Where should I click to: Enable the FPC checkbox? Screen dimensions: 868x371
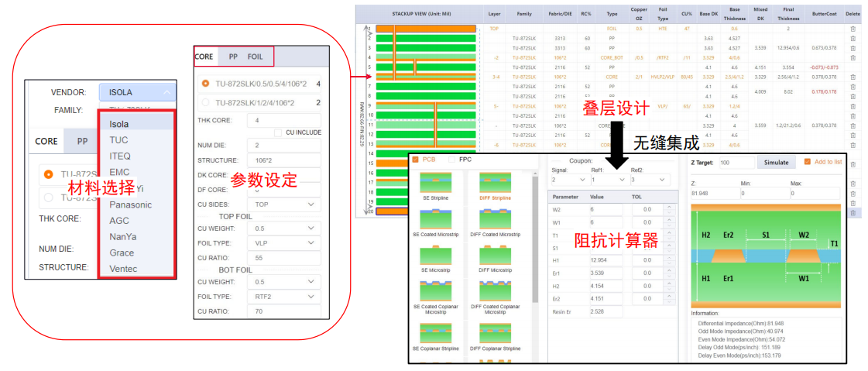tap(451, 160)
